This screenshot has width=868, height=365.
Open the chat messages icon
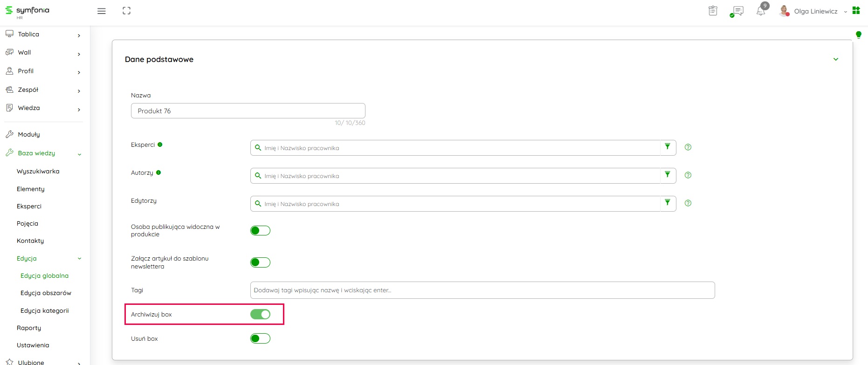point(737,11)
